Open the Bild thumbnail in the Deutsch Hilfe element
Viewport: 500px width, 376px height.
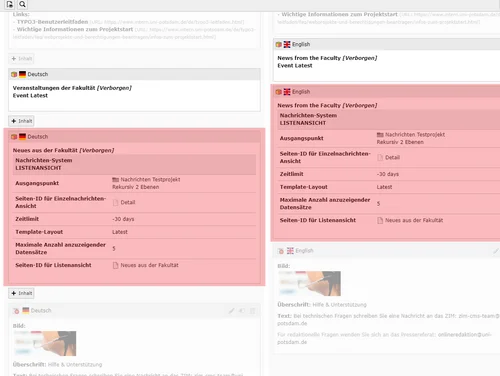(45, 343)
